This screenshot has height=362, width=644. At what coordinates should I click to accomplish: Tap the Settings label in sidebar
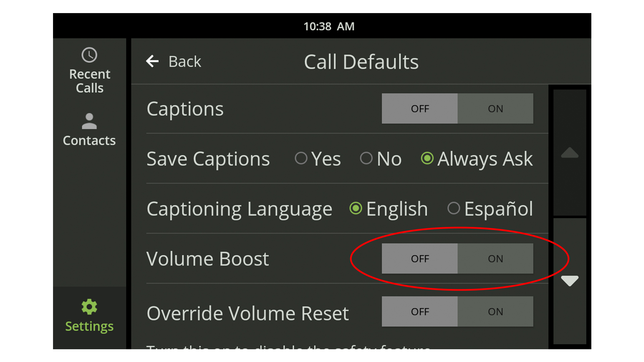pyautogui.click(x=89, y=326)
